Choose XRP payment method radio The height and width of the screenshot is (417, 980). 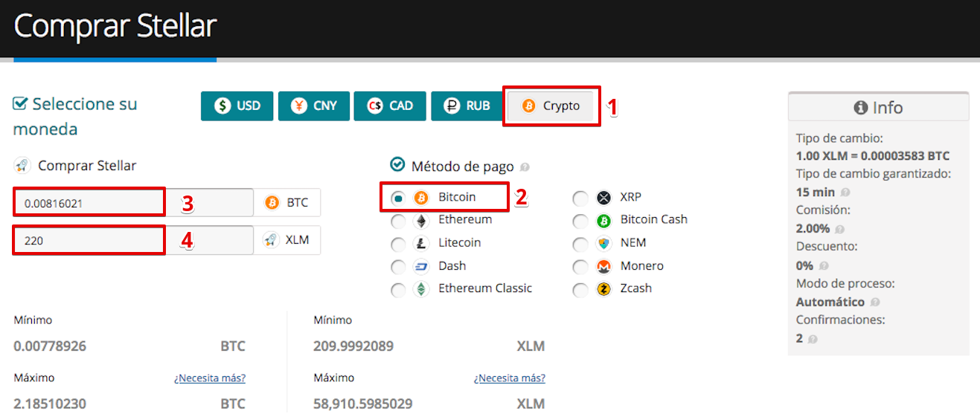pyautogui.click(x=580, y=198)
